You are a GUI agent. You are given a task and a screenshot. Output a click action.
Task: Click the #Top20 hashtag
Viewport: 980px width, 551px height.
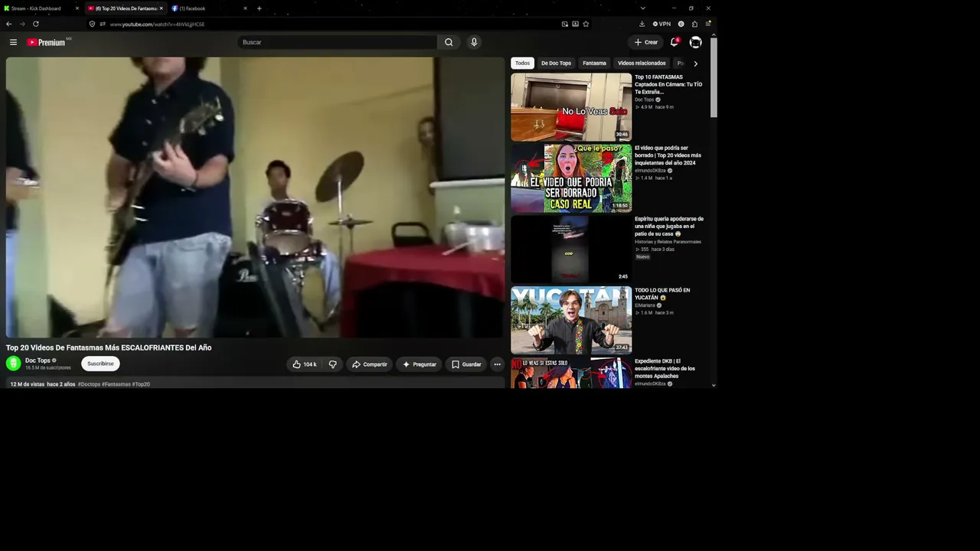point(141,384)
